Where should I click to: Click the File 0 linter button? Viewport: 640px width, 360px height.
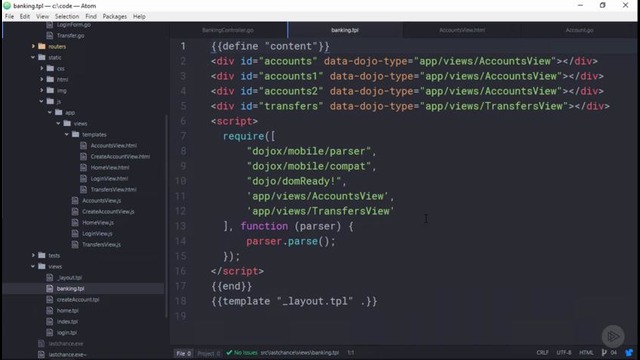[x=184, y=353]
